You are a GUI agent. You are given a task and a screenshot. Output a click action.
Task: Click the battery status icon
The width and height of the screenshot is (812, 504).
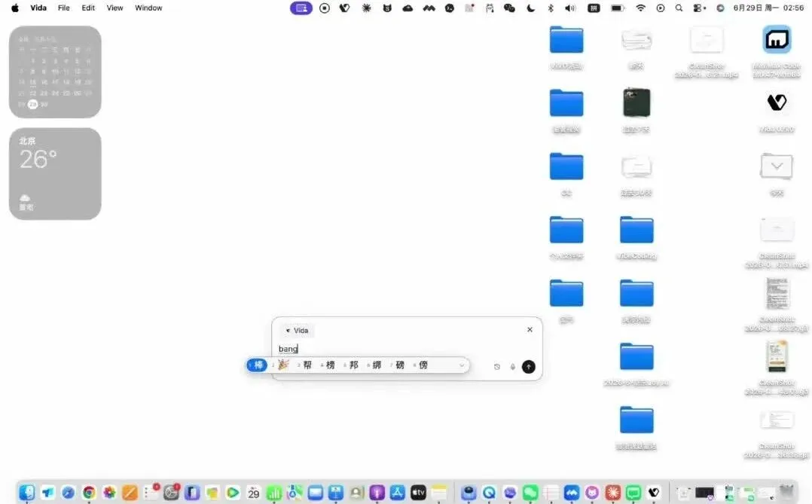(x=618, y=8)
